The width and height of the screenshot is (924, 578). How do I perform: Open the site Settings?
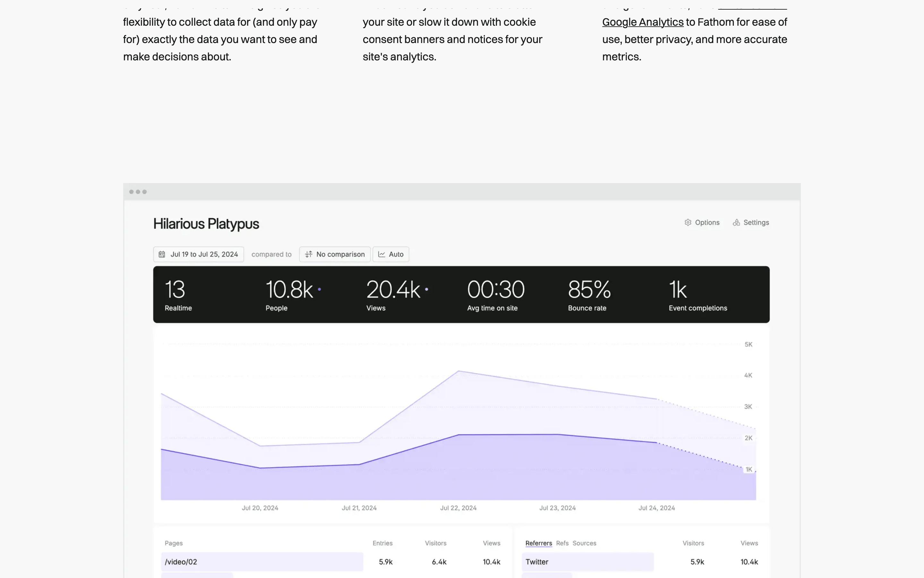[751, 223]
